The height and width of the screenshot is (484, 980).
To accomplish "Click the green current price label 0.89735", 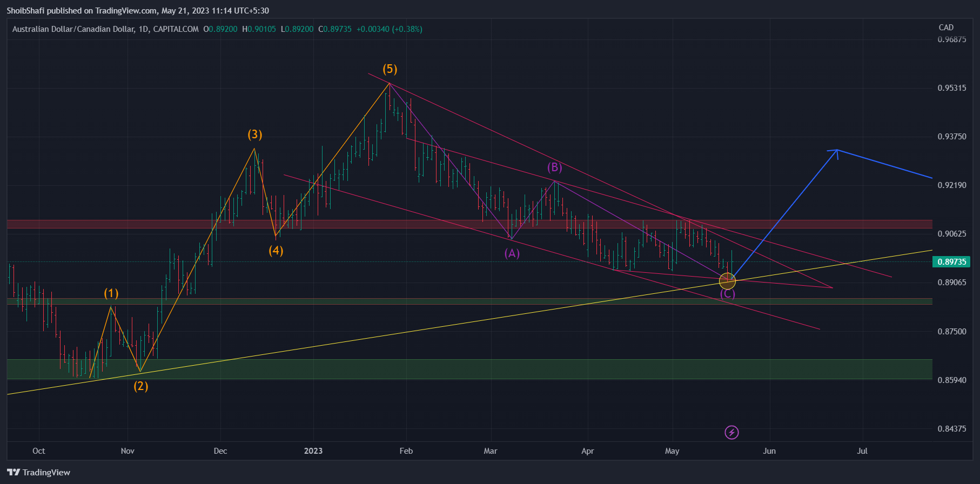I will point(951,262).
